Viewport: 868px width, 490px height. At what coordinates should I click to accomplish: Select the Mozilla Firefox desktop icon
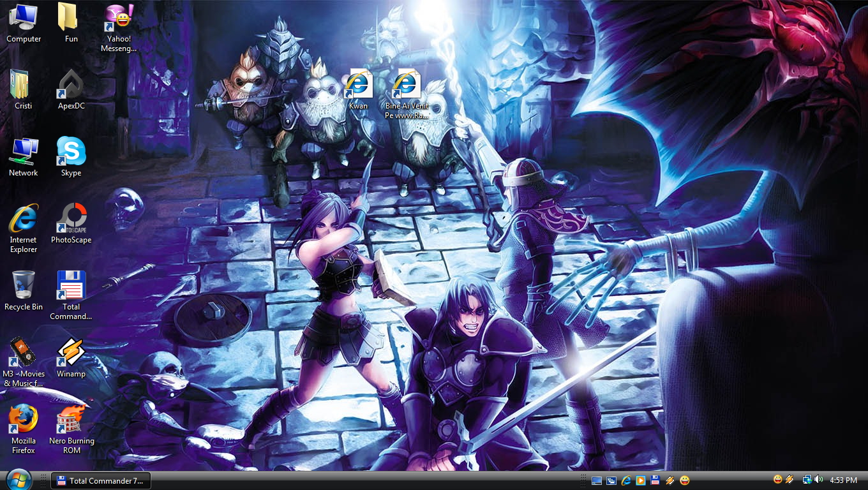tap(24, 420)
